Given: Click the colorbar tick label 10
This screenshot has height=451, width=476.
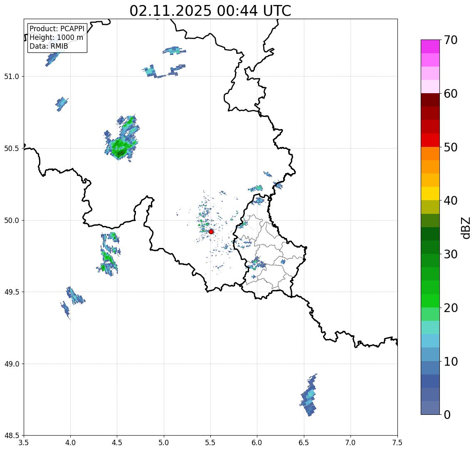Looking at the screenshot, I should click(x=451, y=362).
